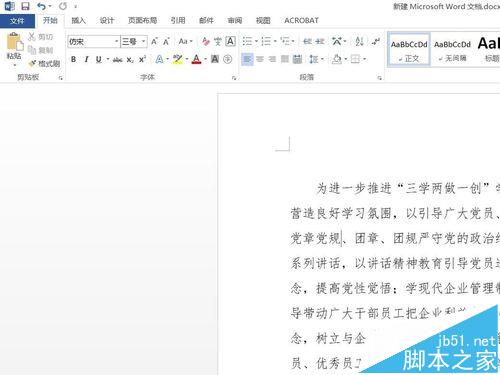Open the shading paint bucket color

pyautogui.click(x=337, y=59)
